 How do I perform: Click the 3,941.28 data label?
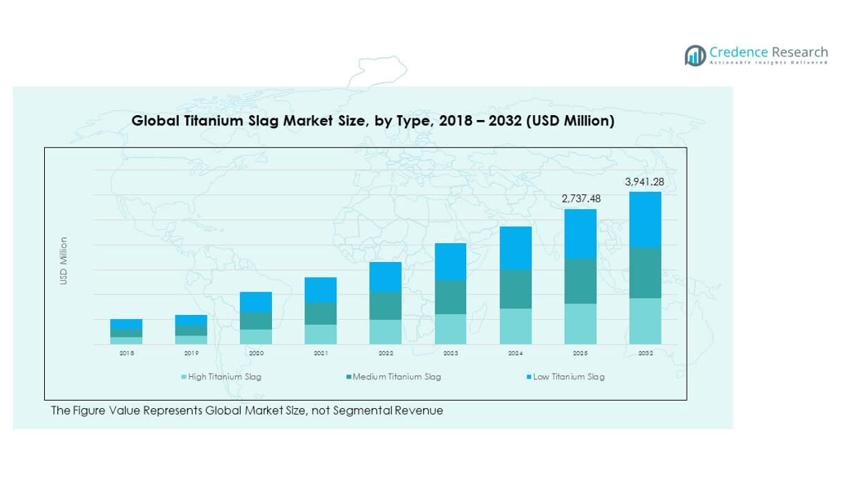point(644,182)
